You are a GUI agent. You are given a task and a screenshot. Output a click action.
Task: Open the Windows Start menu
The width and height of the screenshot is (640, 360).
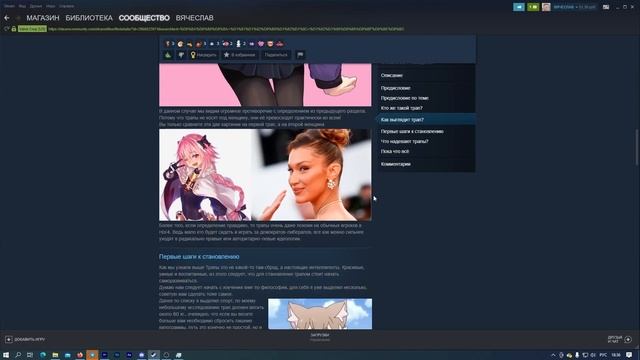click(6, 355)
